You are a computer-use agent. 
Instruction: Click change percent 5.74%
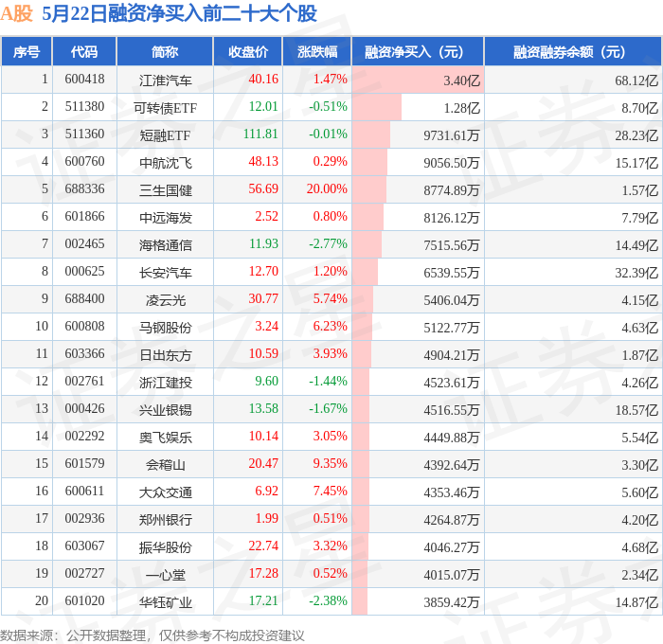click(x=330, y=299)
